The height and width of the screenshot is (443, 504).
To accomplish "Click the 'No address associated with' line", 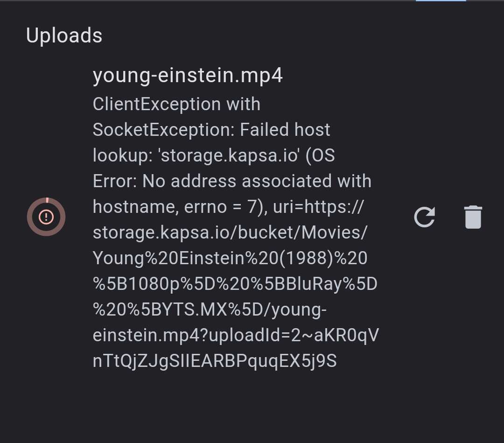I will 257,181.
